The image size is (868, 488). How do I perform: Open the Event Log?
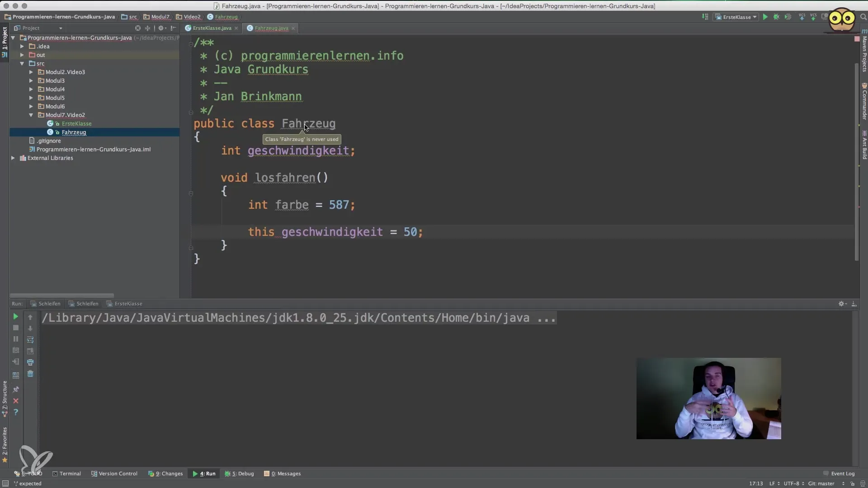point(839,474)
